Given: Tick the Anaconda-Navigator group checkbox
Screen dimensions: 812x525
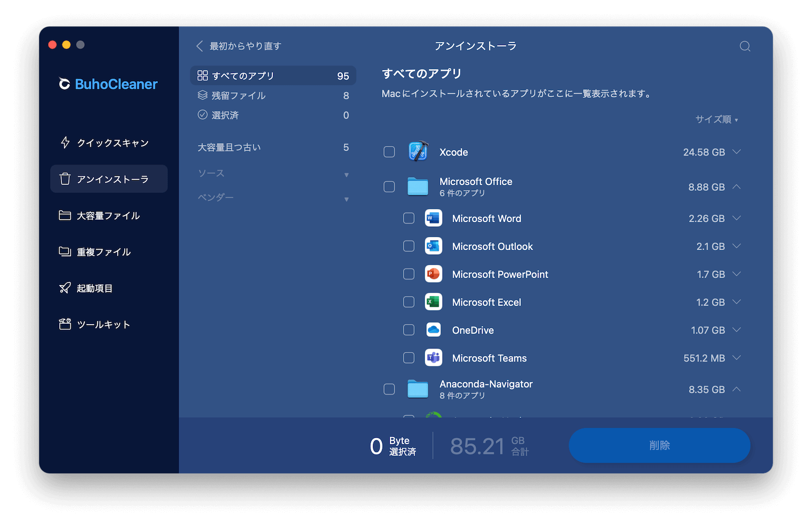Looking at the screenshot, I should coord(389,389).
